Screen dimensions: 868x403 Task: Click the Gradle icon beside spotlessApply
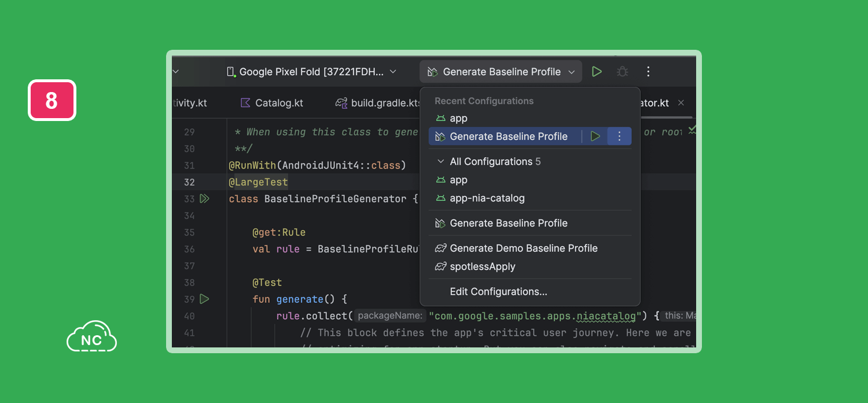pyautogui.click(x=441, y=266)
